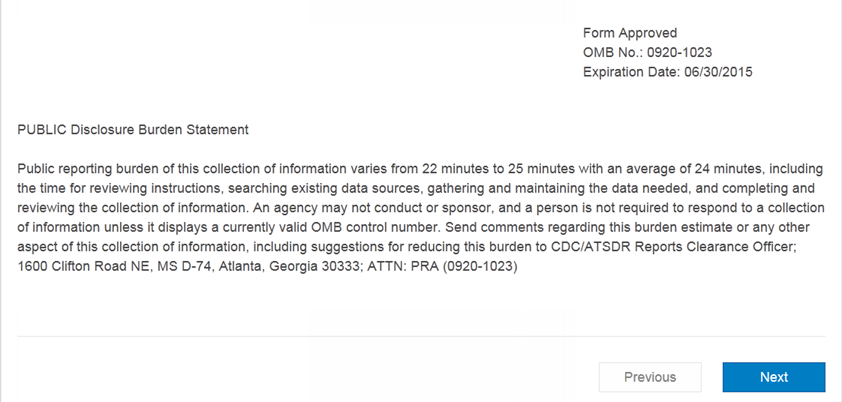
Task: Click the "Form Approved" text
Action: click(630, 33)
